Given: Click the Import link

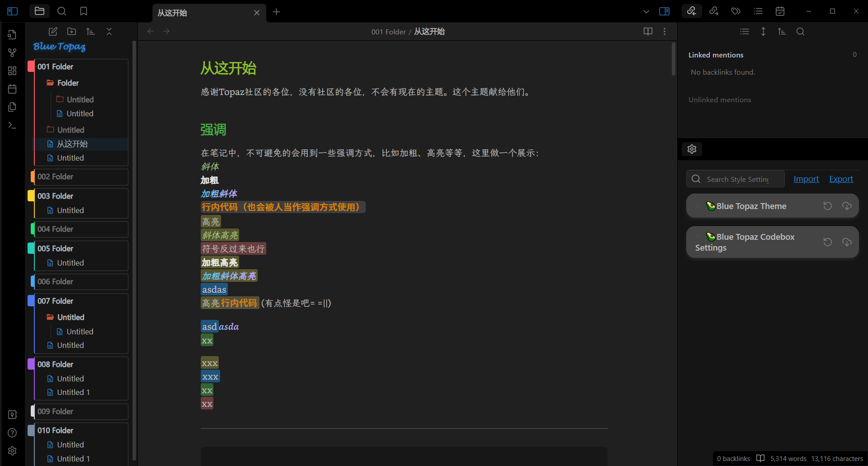Looking at the screenshot, I should (806, 179).
